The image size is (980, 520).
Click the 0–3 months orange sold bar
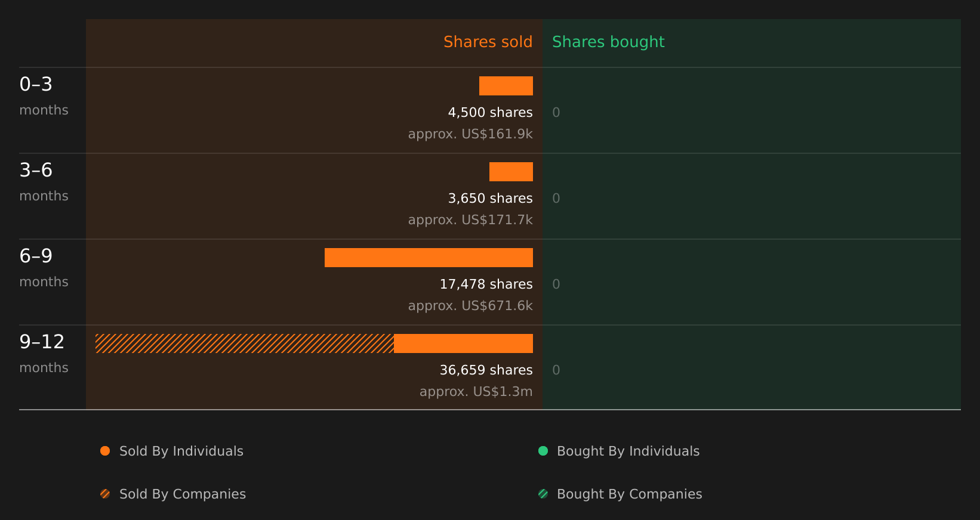(506, 86)
